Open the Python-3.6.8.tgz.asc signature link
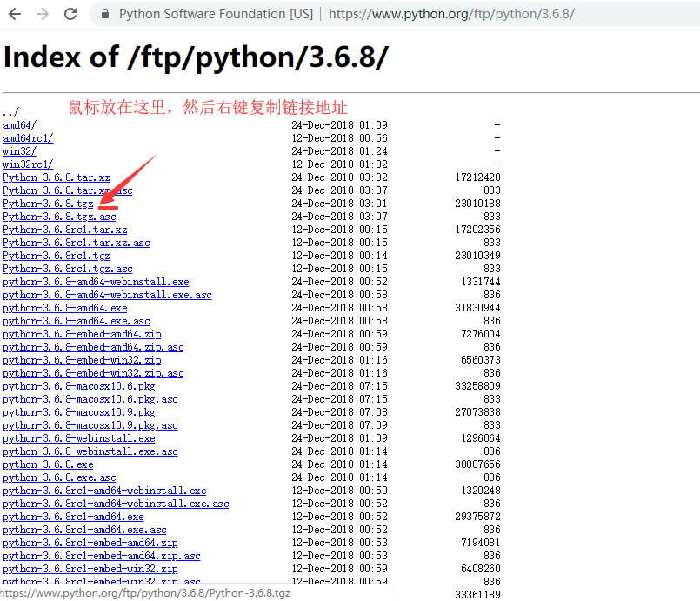700x601 pixels. click(x=58, y=217)
